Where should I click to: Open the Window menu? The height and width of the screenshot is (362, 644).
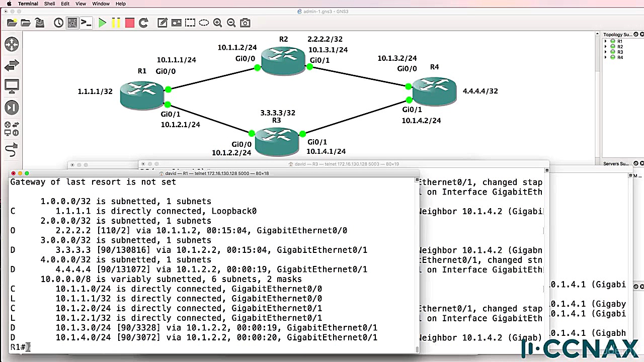coord(101,4)
